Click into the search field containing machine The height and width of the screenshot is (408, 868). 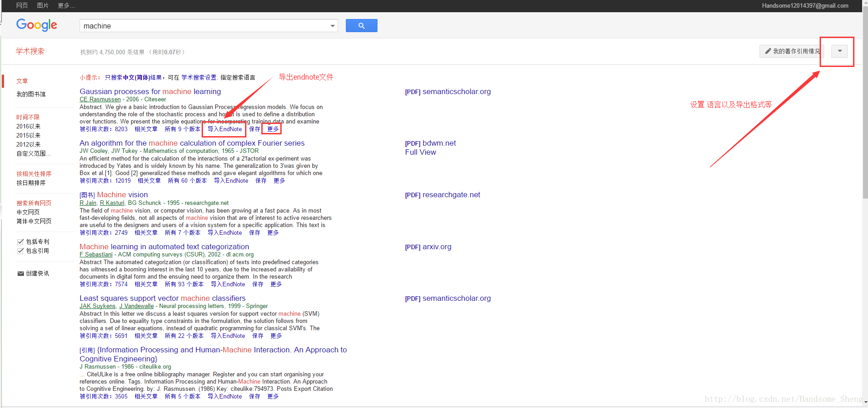tap(203, 26)
